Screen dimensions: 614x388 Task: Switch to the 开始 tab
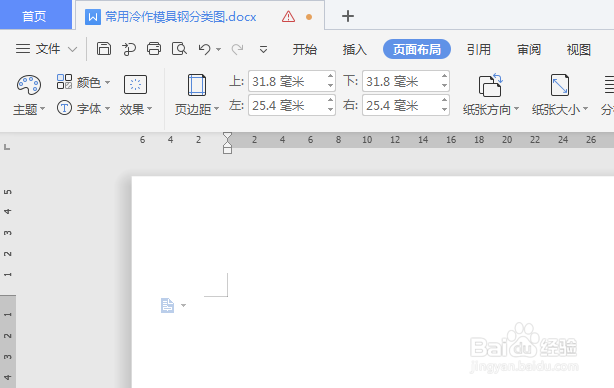305,50
